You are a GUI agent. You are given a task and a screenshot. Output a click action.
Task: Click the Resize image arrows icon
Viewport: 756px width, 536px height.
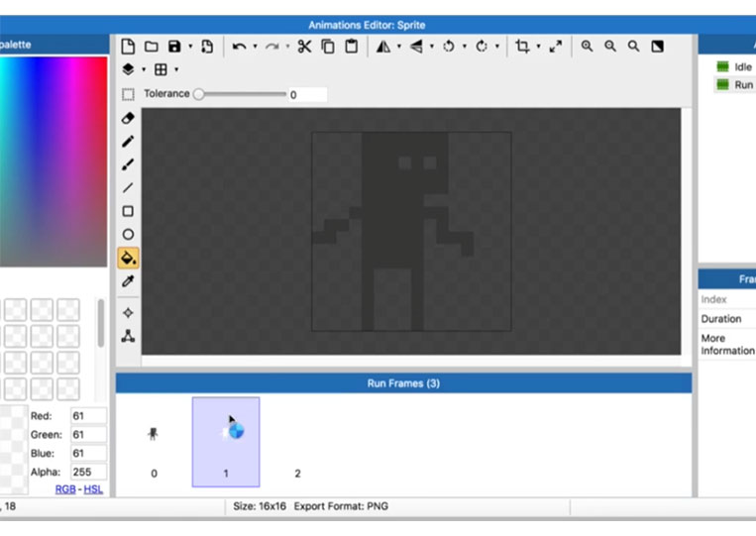556,47
